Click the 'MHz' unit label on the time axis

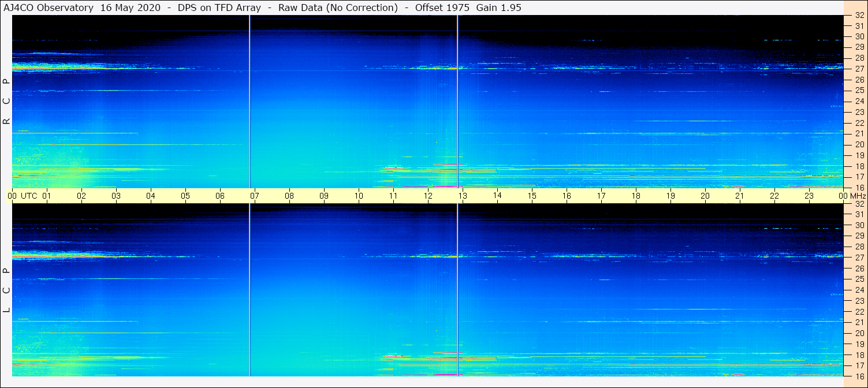click(x=858, y=196)
